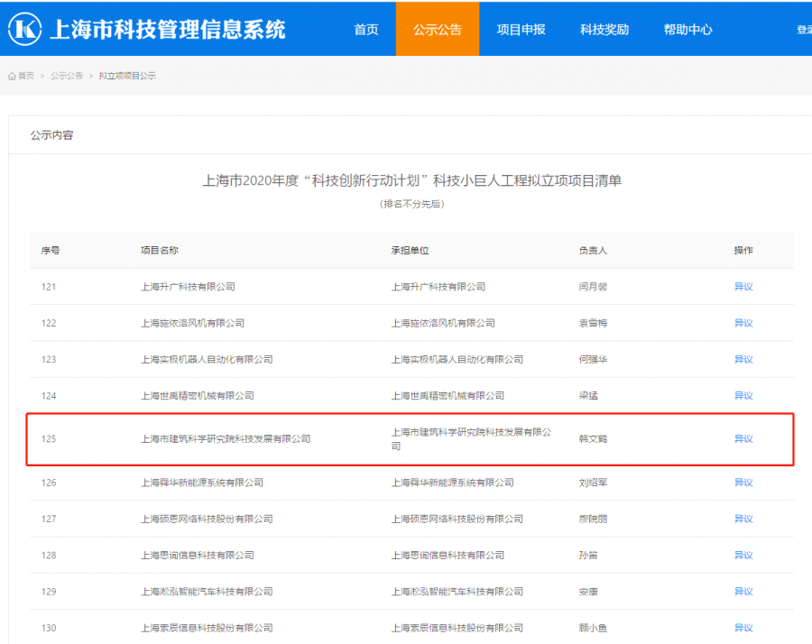
Task: Go to 项目申报 in top menu
Action: pyautogui.click(x=521, y=29)
